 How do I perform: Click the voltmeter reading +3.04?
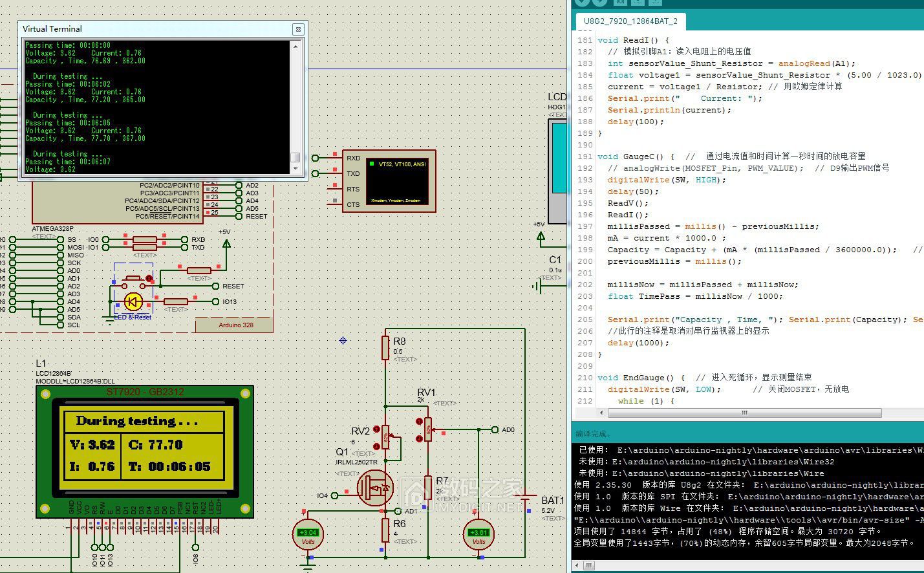pos(308,535)
